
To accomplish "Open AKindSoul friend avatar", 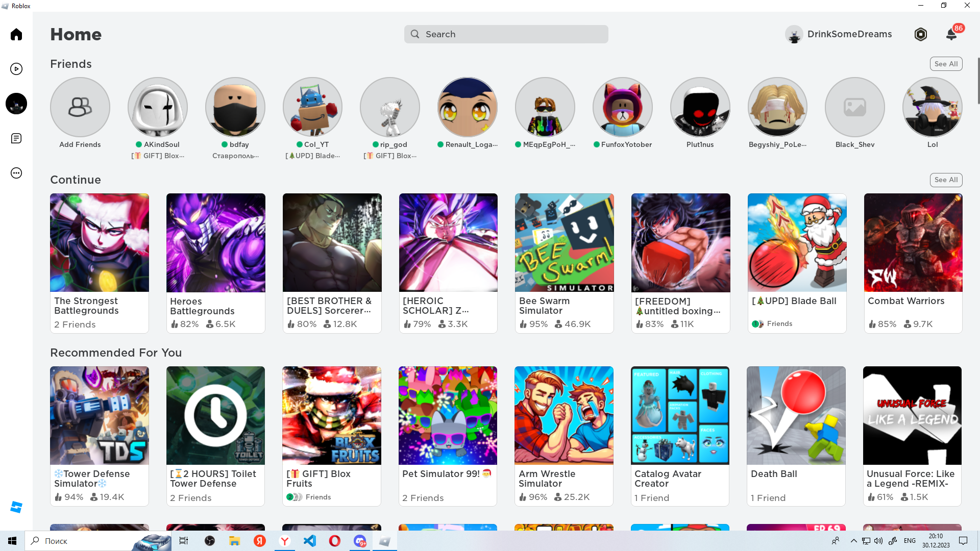I will (x=158, y=107).
